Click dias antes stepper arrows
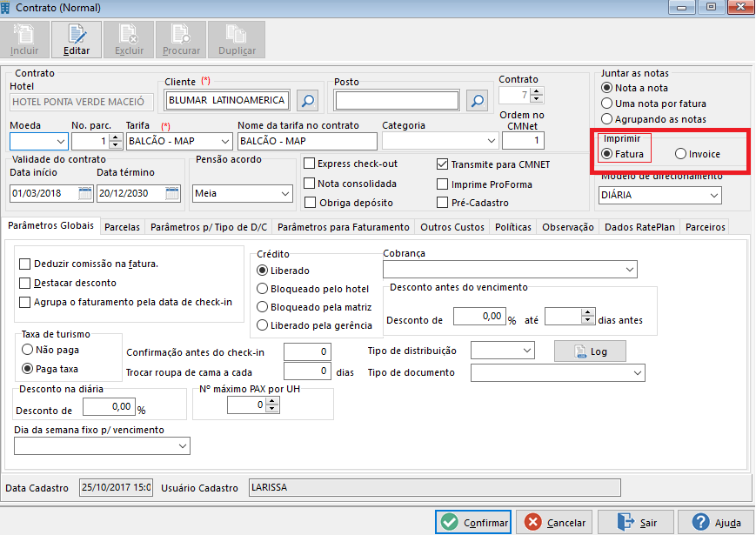Screen dimensions: 756x535 click(588, 317)
